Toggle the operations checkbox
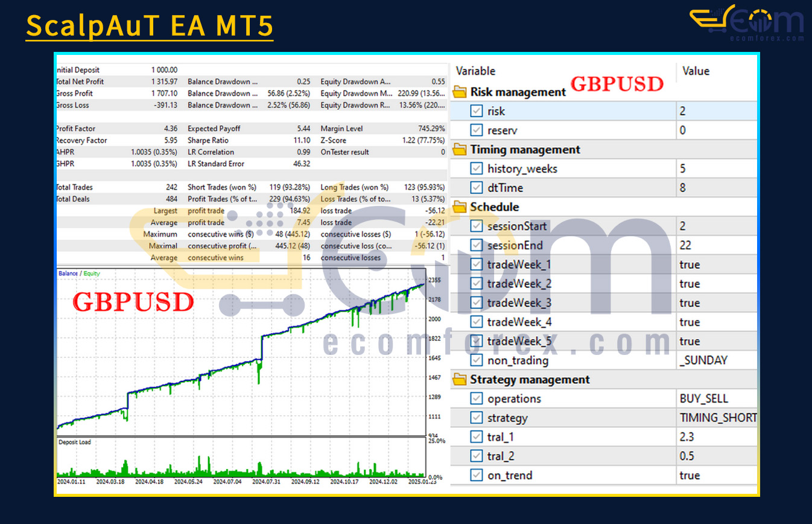 click(x=477, y=399)
